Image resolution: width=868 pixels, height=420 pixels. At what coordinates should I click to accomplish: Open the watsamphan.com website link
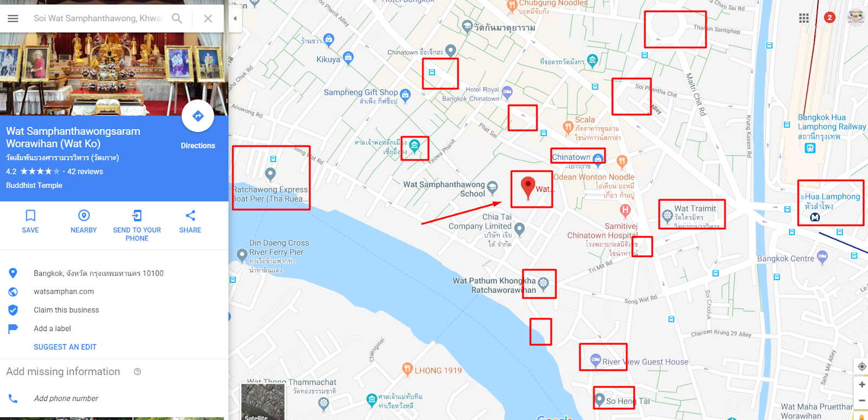point(64,292)
